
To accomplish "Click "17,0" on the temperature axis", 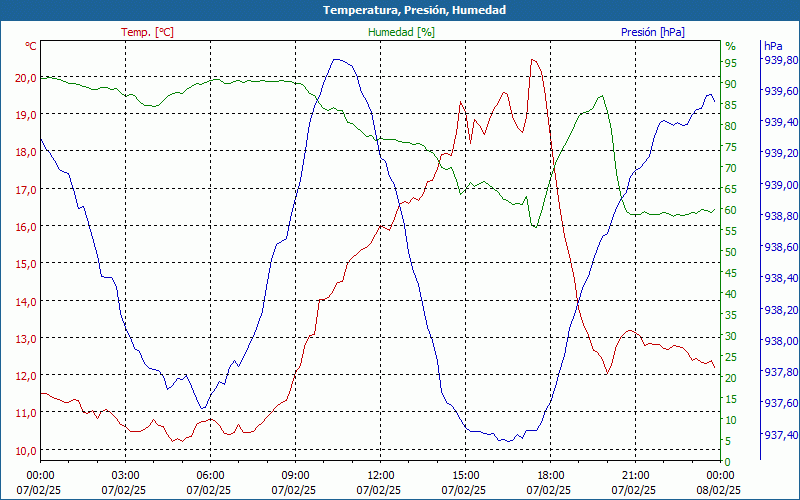I will point(26,190).
